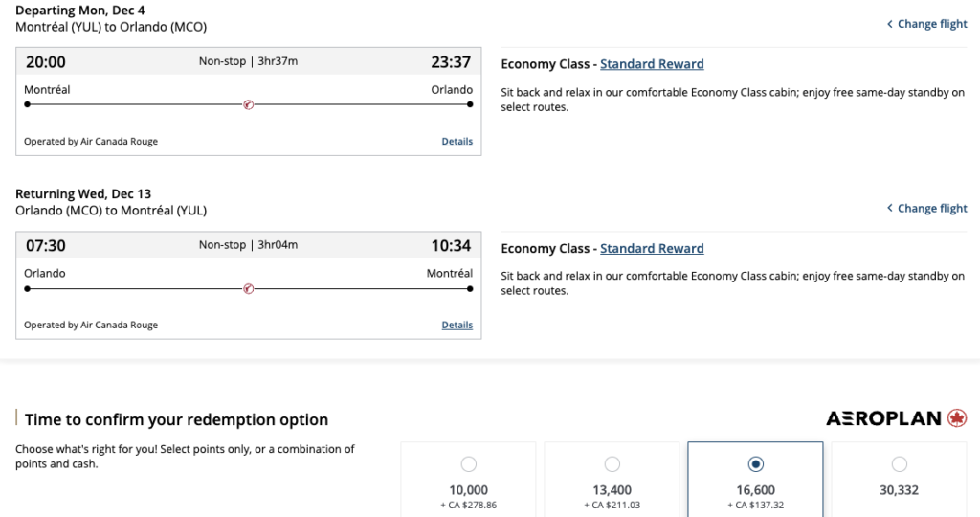Image resolution: width=980 pixels, height=517 pixels.
Task: Click chevron beside departing Change flight
Action: (x=889, y=24)
